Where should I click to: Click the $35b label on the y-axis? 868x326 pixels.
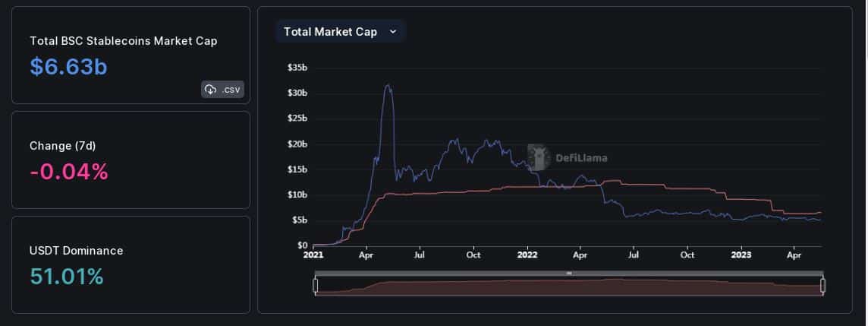297,67
